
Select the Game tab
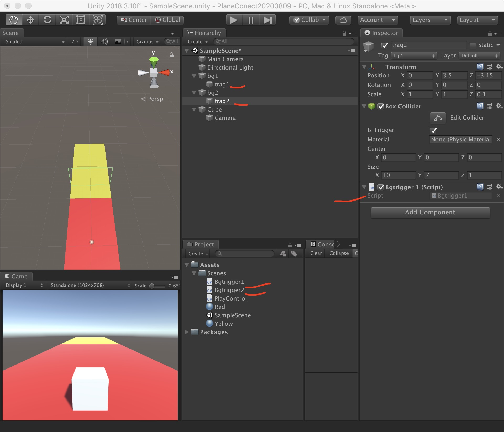(x=16, y=276)
